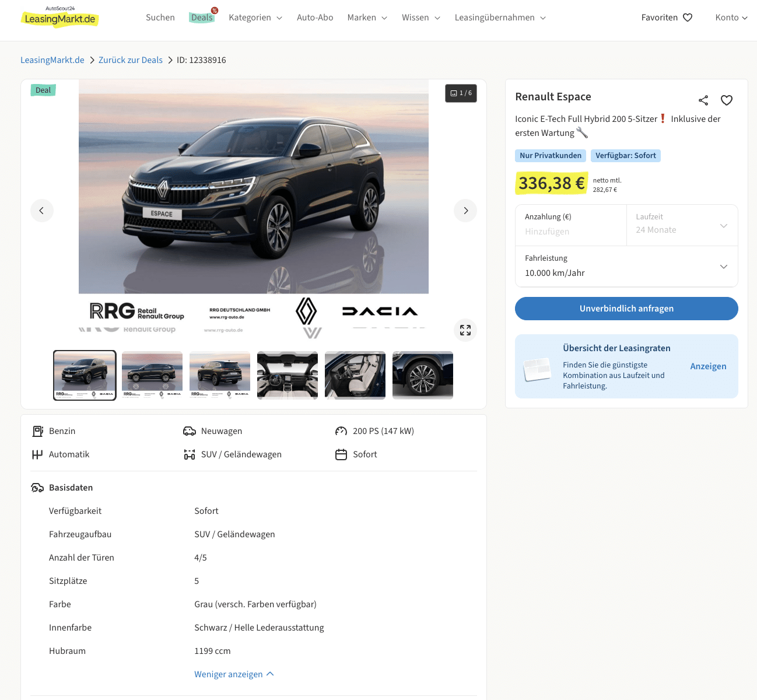Follow the Zurück zur Deals breadcrumb

pos(131,60)
